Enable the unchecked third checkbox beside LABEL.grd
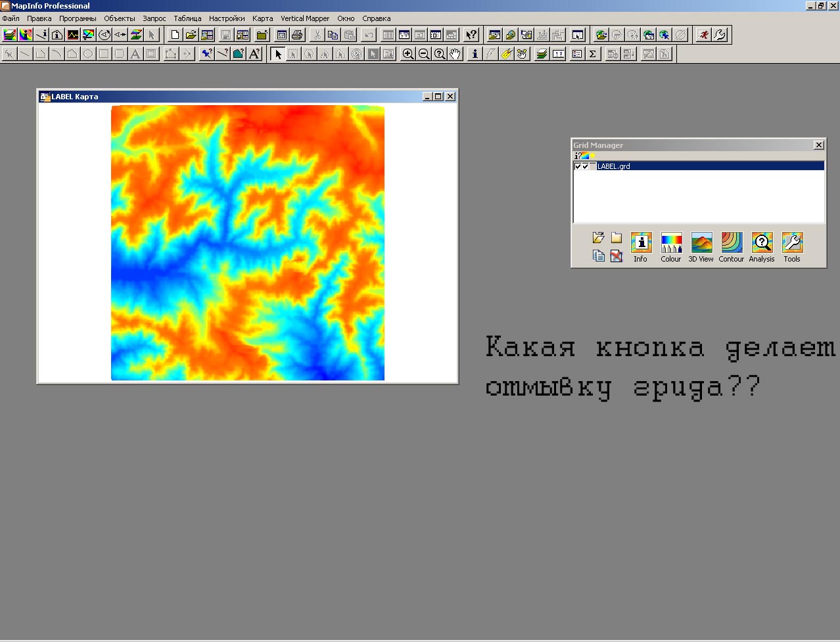This screenshot has height=642, width=840. pos(592,167)
